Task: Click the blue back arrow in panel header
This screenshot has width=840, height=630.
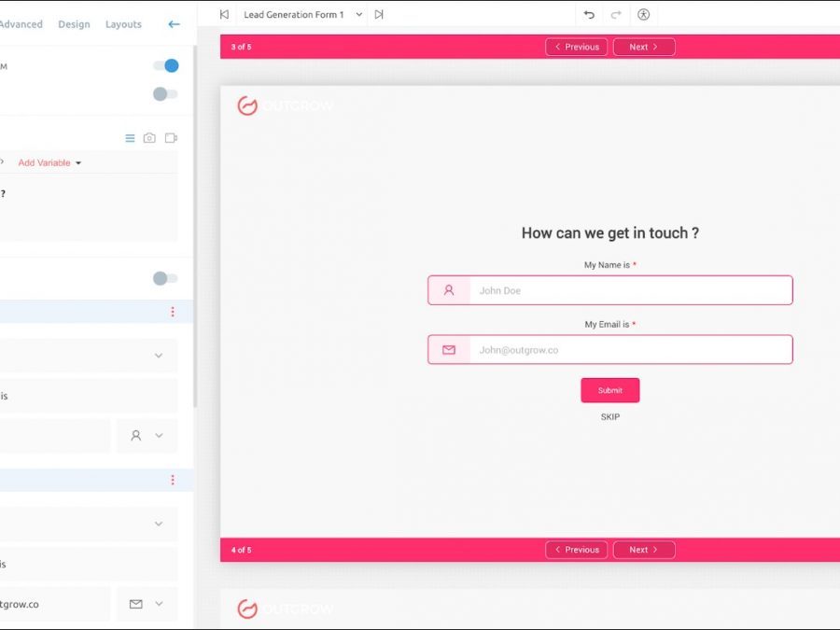Action: coord(174,24)
